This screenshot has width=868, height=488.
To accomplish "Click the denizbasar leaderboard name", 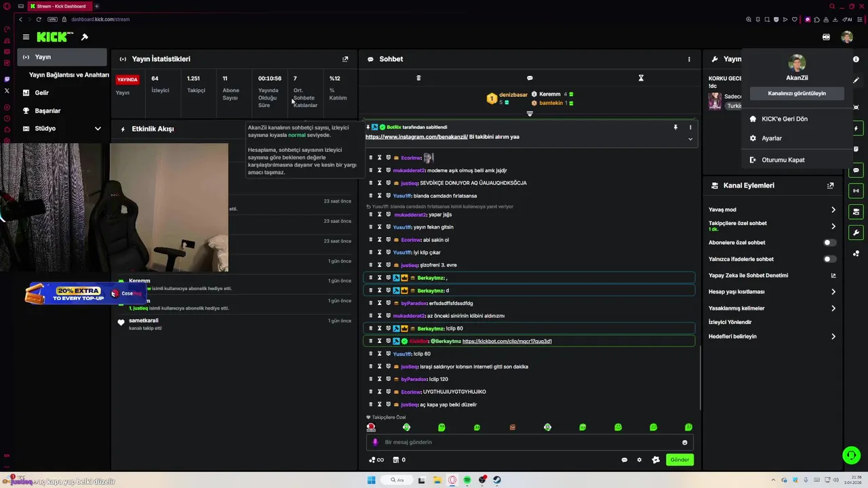I will click(x=513, y=95).
